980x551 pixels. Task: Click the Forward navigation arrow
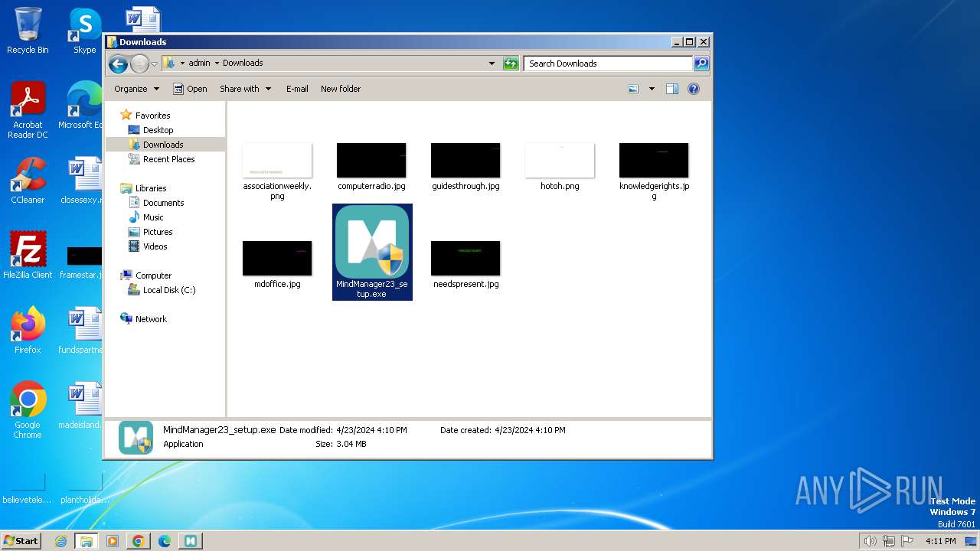pyautogui.click(x=139, y=64)
